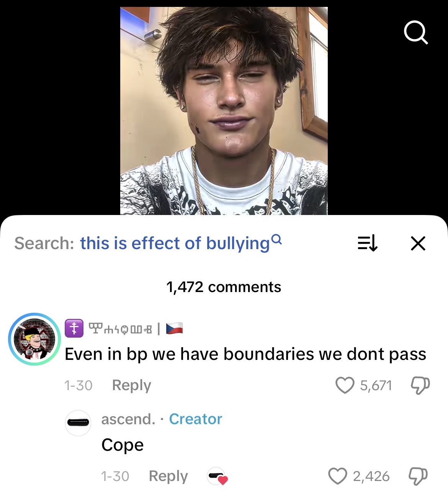Open the comment sort order menu
448x499 pixels.
(x=368, y=243)
